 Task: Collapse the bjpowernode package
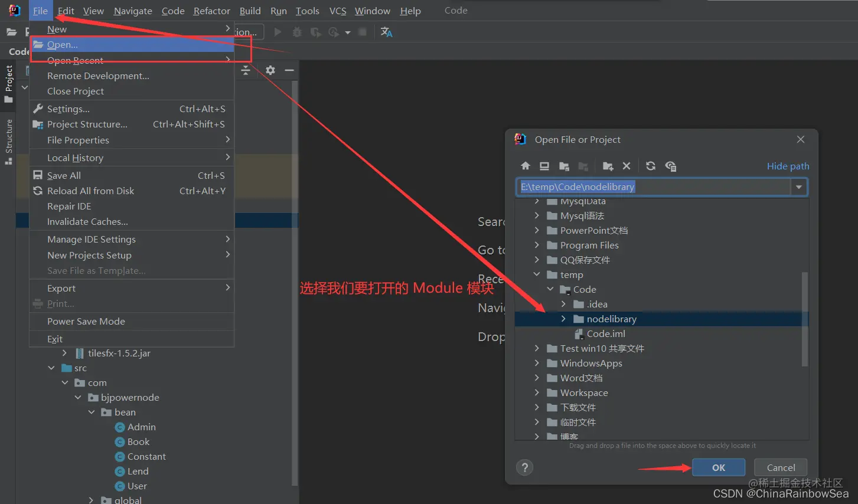(78, 397)
